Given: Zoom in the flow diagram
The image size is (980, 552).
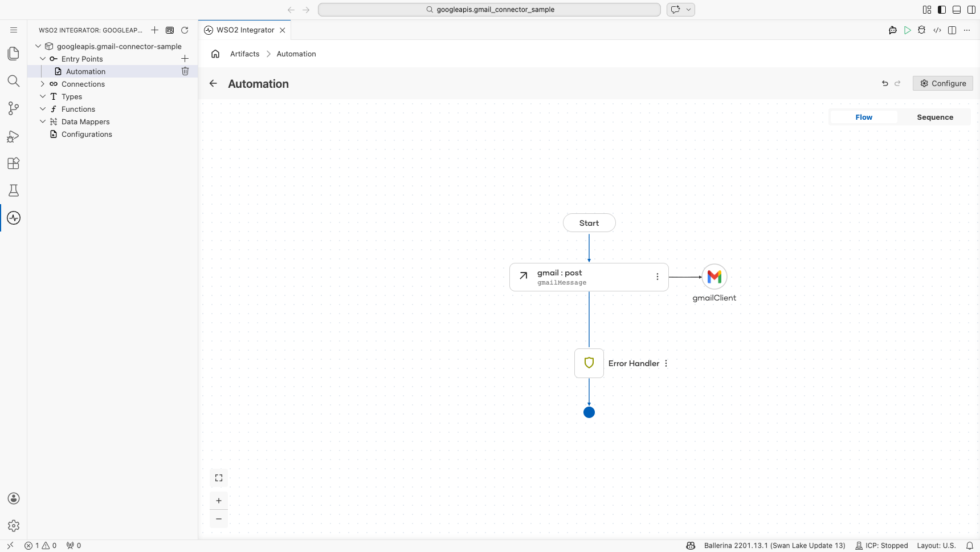Looking at the screenshot, I should click(x=219, y=501).
